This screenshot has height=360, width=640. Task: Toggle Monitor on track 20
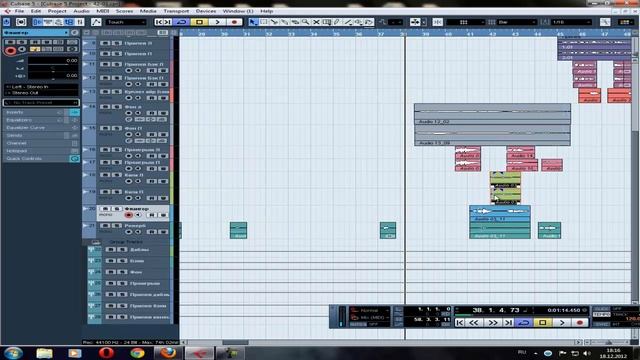point(138,215)
